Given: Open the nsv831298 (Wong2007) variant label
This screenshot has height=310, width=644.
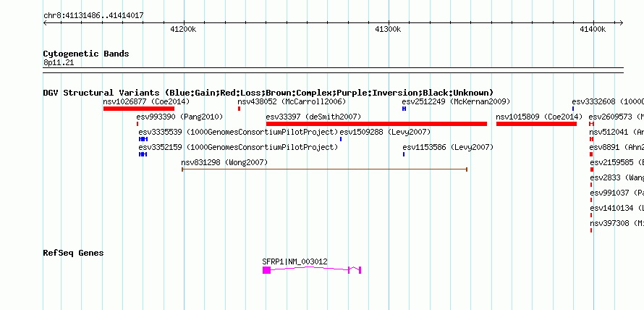Looking at the screenshot, I should pos(224,162).
